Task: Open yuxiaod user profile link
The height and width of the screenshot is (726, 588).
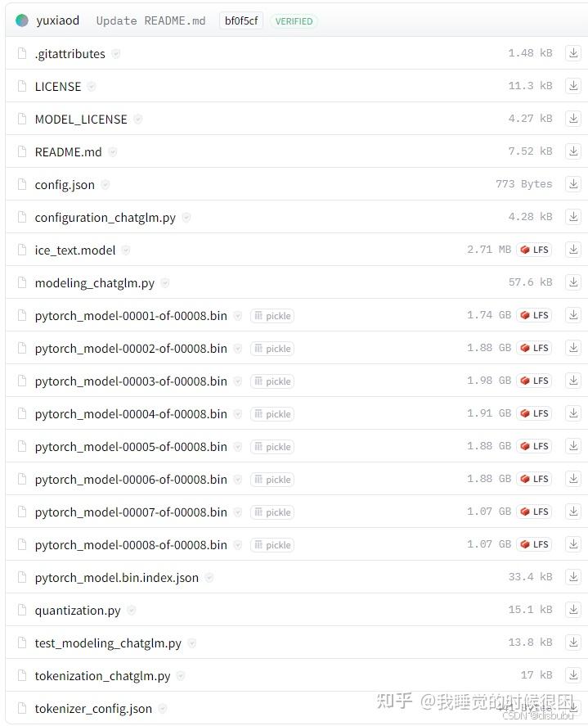Action: (58, 20)
